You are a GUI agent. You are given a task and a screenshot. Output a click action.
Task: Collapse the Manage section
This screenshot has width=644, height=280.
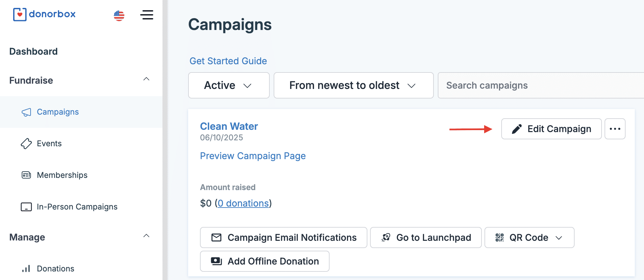coord(146,236)
